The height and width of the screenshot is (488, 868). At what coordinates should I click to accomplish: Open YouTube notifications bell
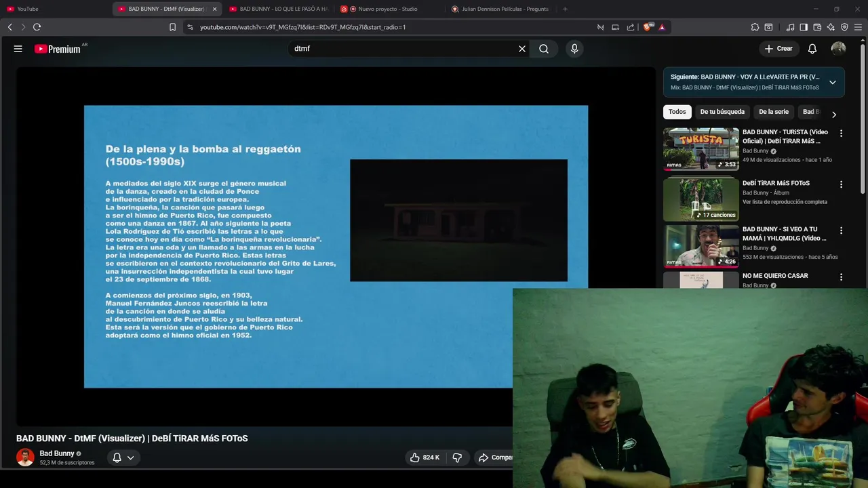[x=812, y=49]
